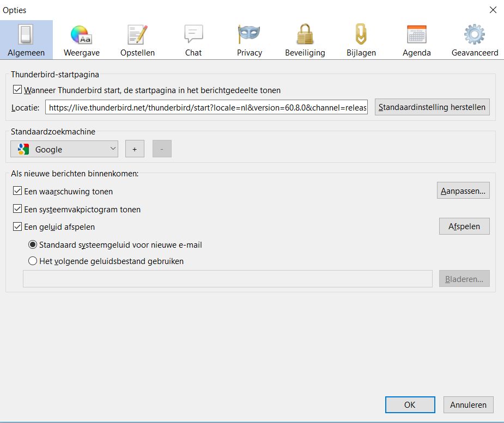The image size is (504, 423).
Task: Open the Weergave color palette icon
Action: [x=81, y=35]
